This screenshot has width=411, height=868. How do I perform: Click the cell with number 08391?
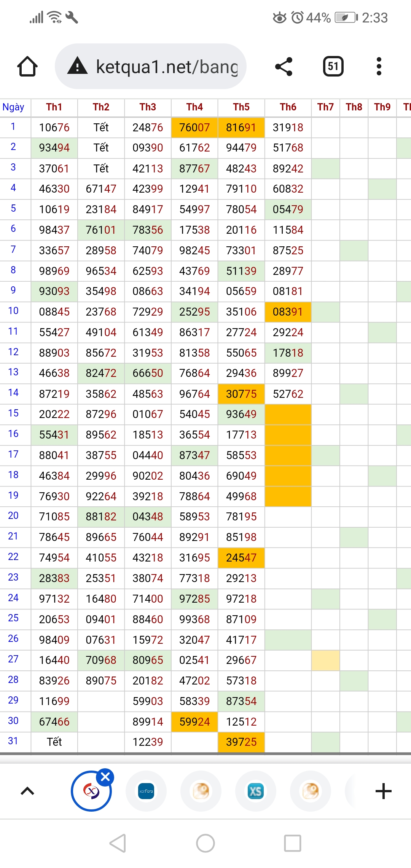pos(288,312)
